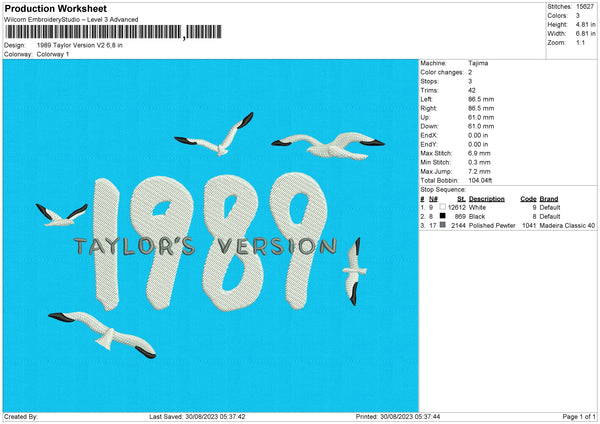Click the Description column header
600x424 pixels.
pos(486,199)
